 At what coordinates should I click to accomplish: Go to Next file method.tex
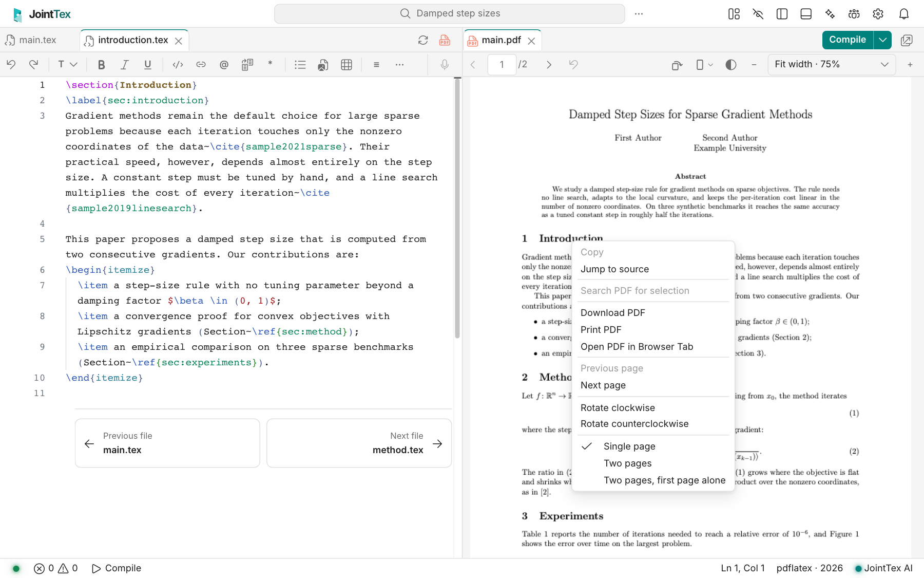pos(359,443)
